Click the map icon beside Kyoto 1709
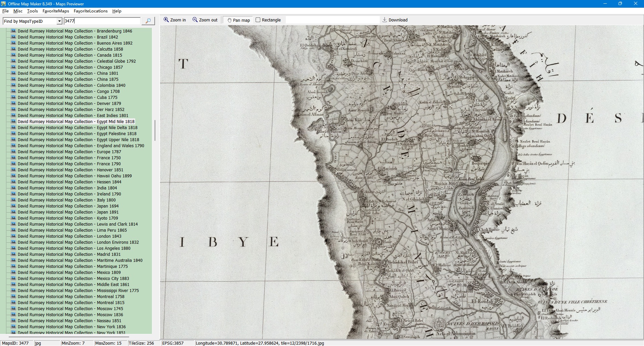The image size is (644, 346). click(x=13, y=218)
